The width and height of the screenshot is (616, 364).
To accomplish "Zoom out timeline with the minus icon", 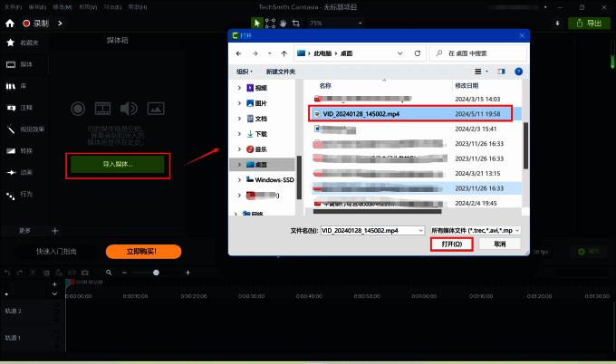I will 124,273.
